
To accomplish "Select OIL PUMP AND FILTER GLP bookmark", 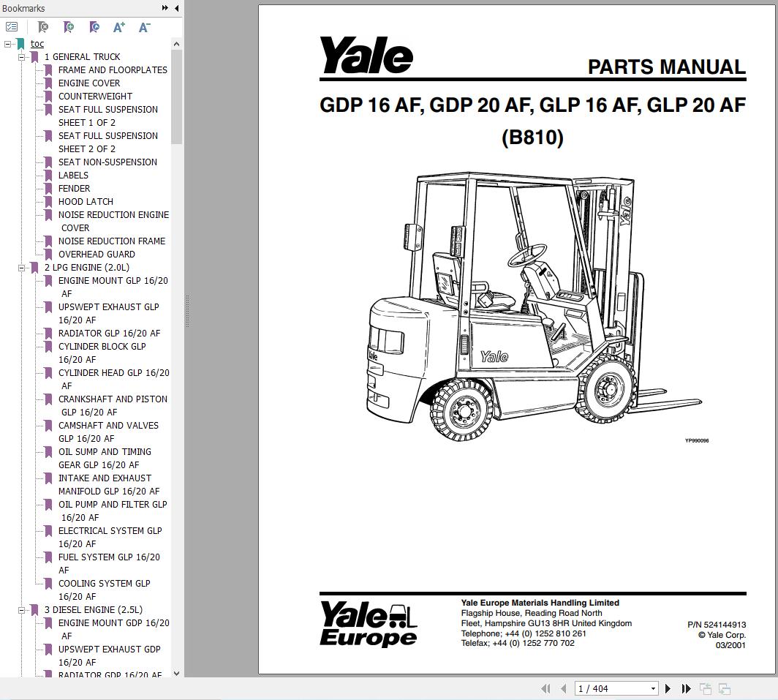I will coord(113,511).
